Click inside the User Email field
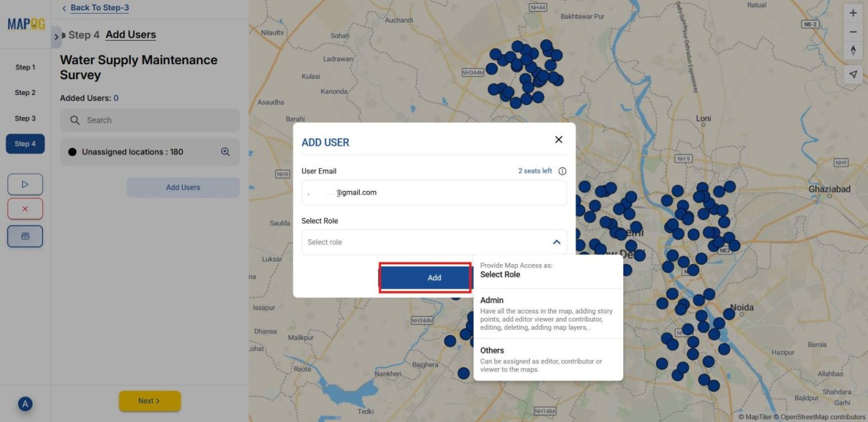 coord(433,193)
